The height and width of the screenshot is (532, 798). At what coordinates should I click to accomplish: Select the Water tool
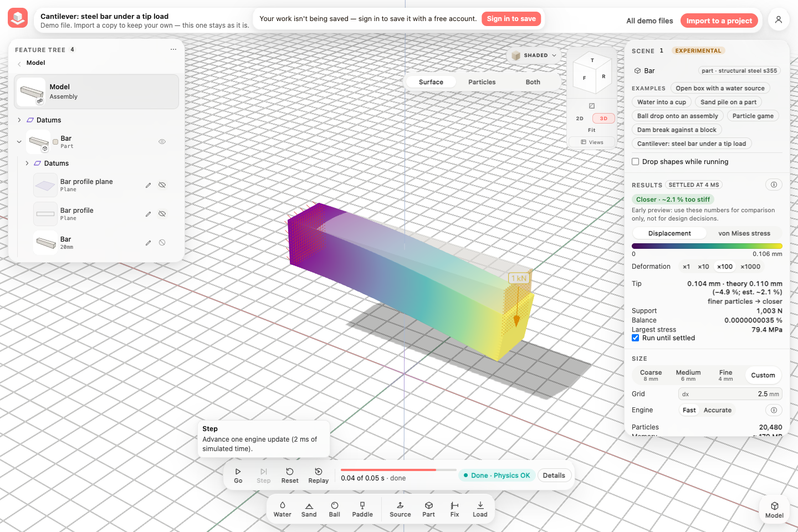282,509
